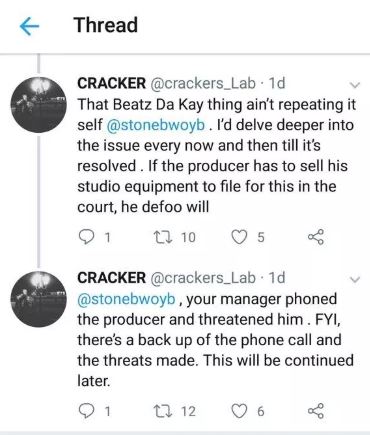Open CRACKER profile name on the first tweet
This screenshot has height=435, width=370.
pyautogui.click(x=111, y=83)
